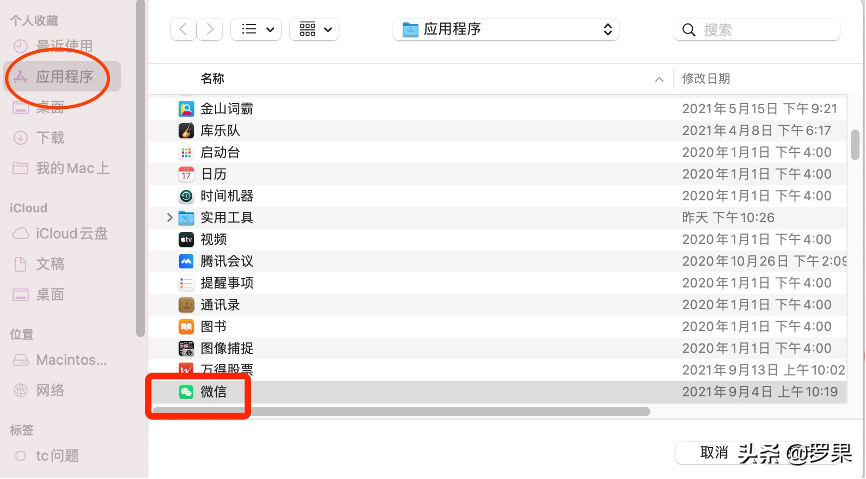This screenshot has width=866, height=479.
Task: Click the 搜索 search field
Action: [757, 29]
